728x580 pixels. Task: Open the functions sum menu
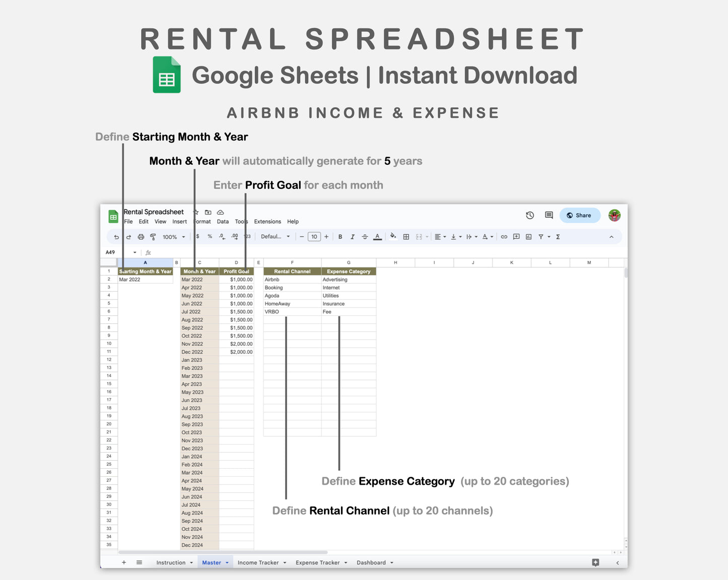coord(558,237)
